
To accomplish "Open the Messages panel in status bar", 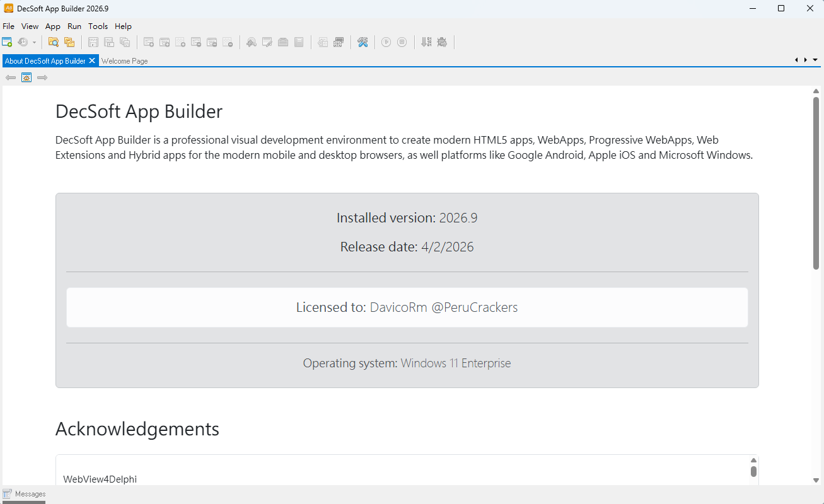I will coord(24,494).
